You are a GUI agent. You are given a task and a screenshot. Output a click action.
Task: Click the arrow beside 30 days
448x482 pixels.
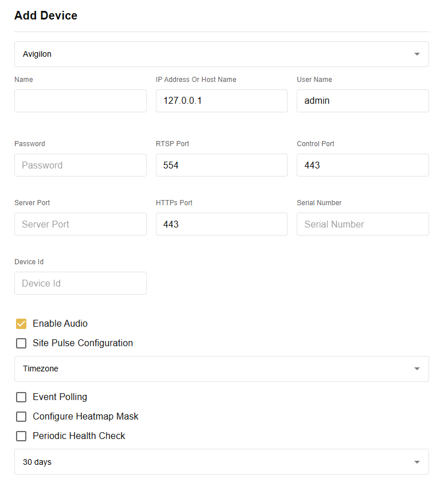tap(417, 461)
